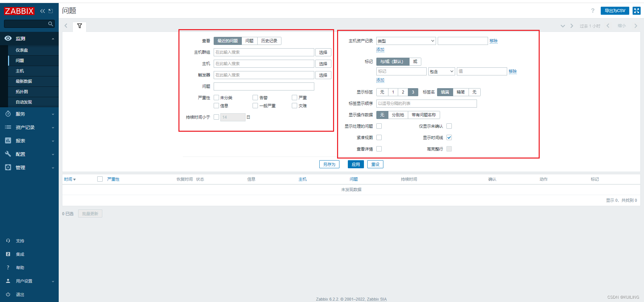
Task: Check 显示处理的问题 checkbox
Action: [379, 126]
